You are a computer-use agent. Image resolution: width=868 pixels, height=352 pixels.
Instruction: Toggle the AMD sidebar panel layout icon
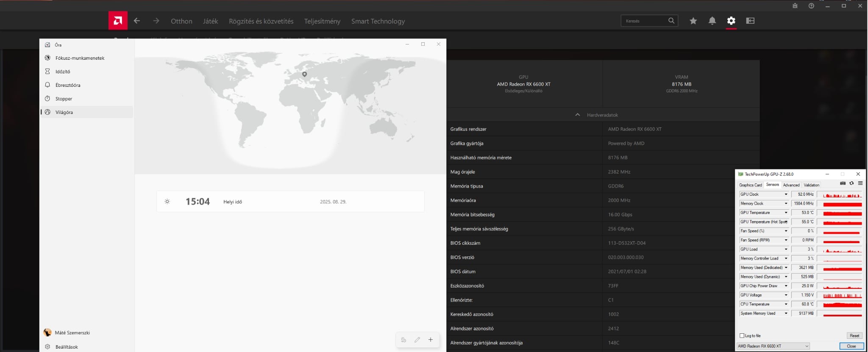point(750,21)
